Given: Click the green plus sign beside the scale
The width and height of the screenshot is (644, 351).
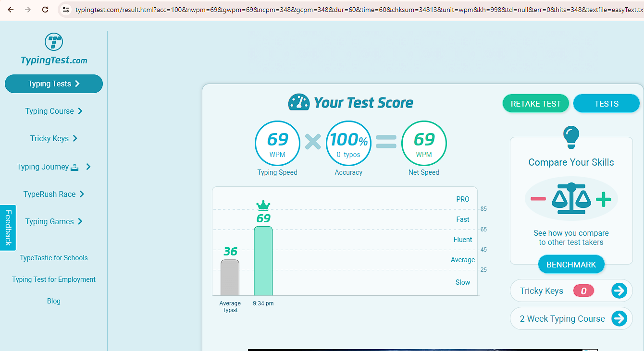Looking at the screenshot, I should coord(604,199).
